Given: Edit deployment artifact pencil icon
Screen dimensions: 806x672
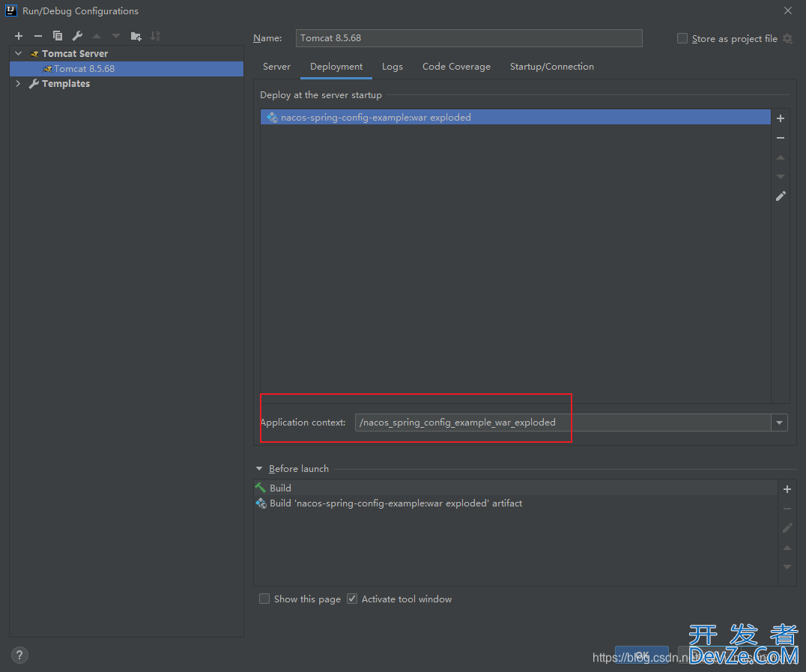Looking at the screenshot, I should click(781, 196).
